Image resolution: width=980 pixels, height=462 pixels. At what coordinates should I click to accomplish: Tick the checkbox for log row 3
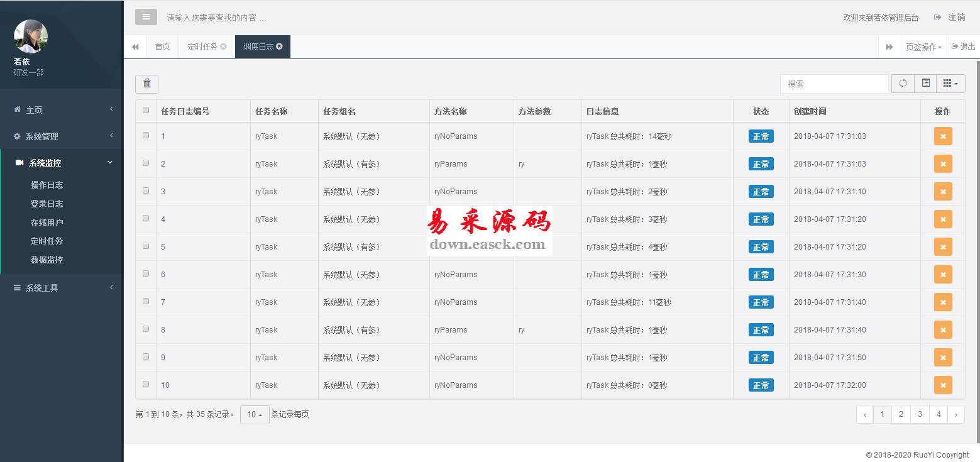click(x=146, y=191)
